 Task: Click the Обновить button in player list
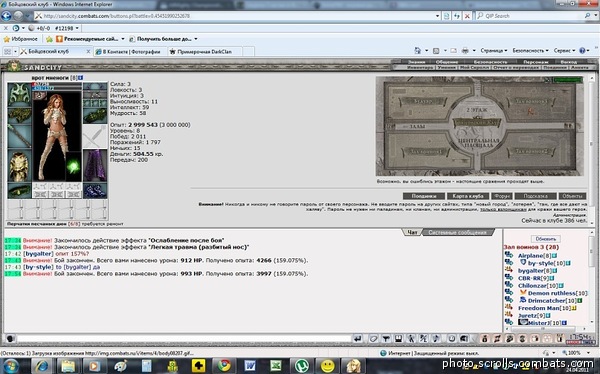[546, 239]
